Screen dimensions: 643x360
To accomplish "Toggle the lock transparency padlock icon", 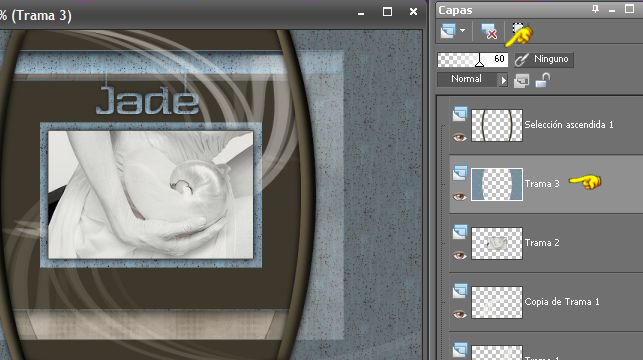I will point(542,80).
